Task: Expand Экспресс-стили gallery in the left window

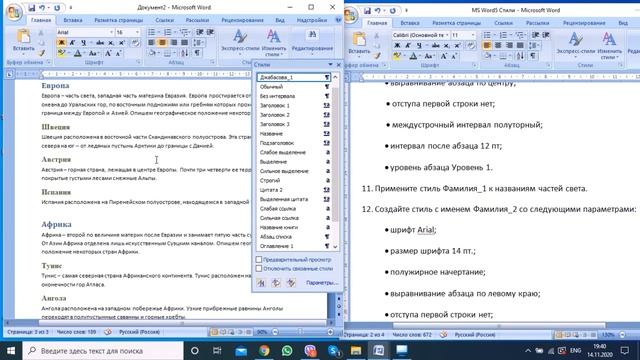Action: pos(240,43)
